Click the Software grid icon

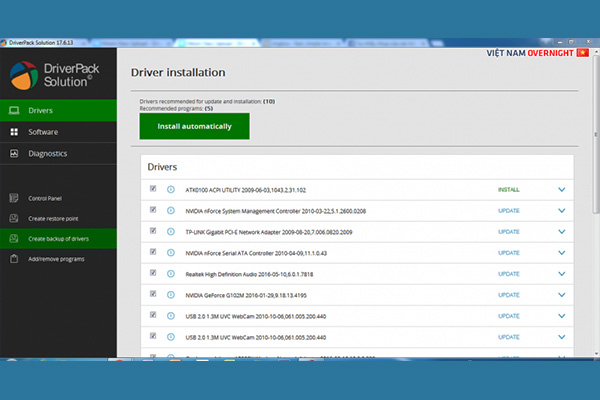click(x=14, y=132)
